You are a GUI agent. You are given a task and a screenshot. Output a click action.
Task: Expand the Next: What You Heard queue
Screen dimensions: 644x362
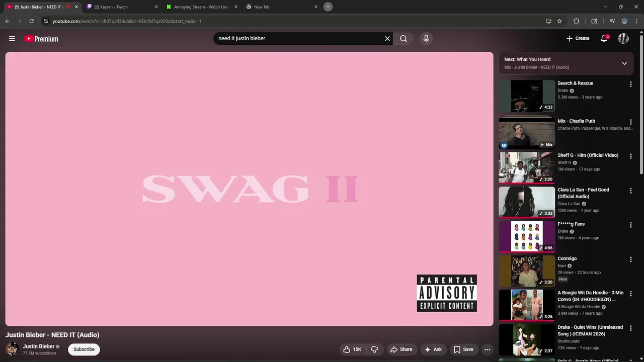coord(624,63)
